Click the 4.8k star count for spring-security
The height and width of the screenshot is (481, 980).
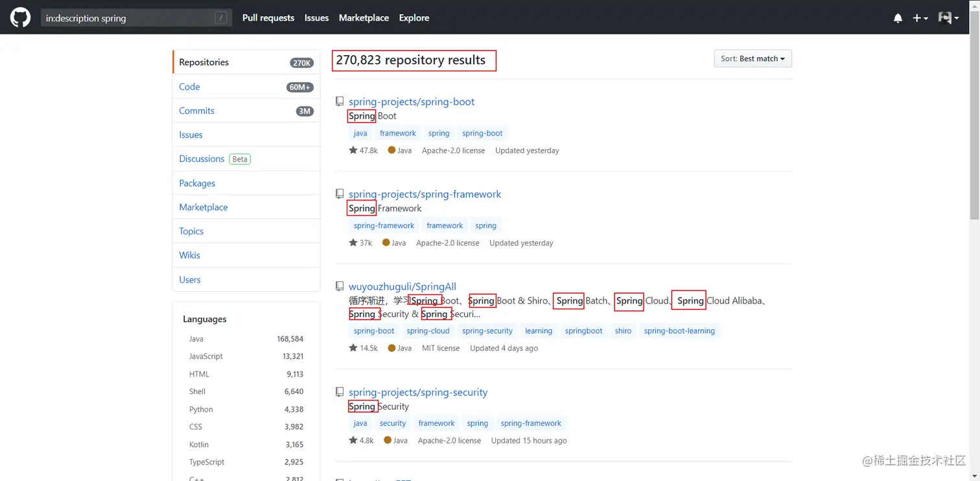(361, 441)
